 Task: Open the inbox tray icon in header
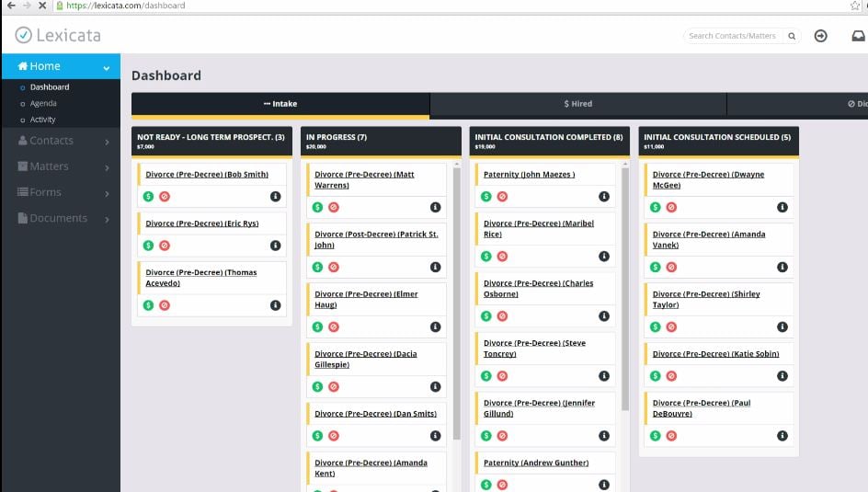pyautogui.click(x=858, y=36)
